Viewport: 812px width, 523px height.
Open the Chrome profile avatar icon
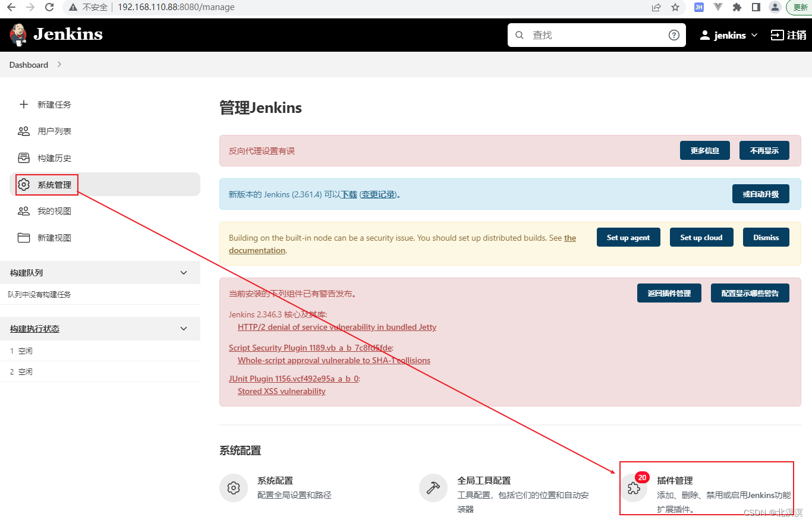point(775,7)
